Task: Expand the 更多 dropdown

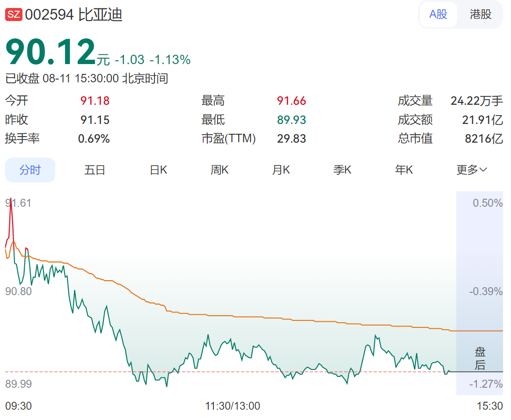Action: (x=472, y=170)
